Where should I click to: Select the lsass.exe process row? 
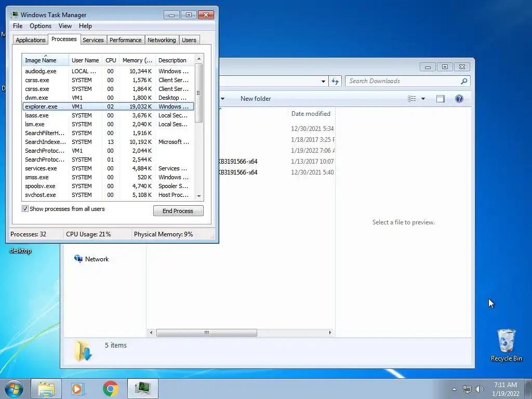tap(108, 115)
